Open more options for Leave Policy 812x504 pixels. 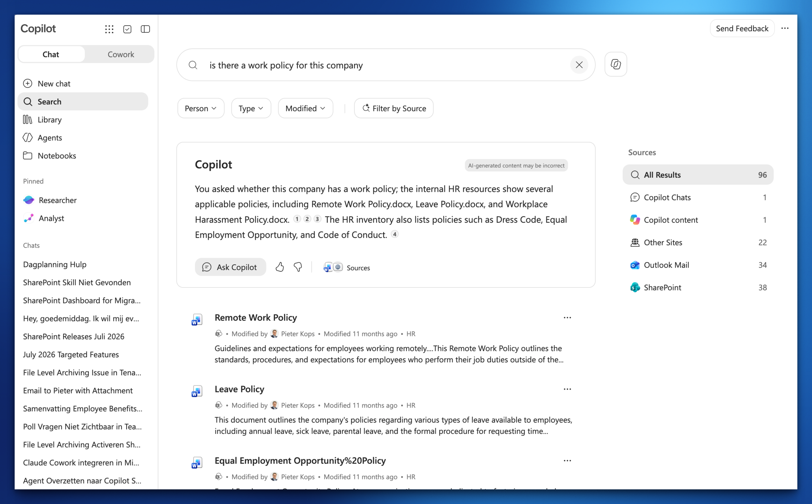(567, 389)
